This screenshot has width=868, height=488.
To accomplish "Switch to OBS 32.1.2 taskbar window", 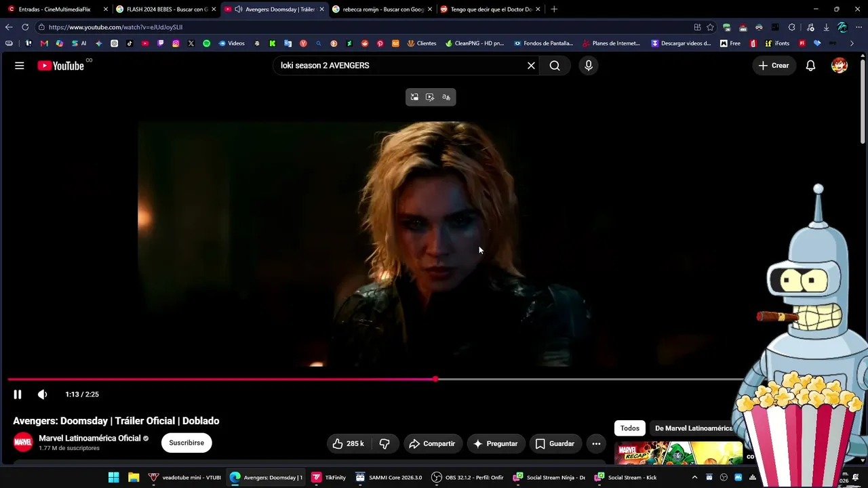I will (x=468, y=477).
